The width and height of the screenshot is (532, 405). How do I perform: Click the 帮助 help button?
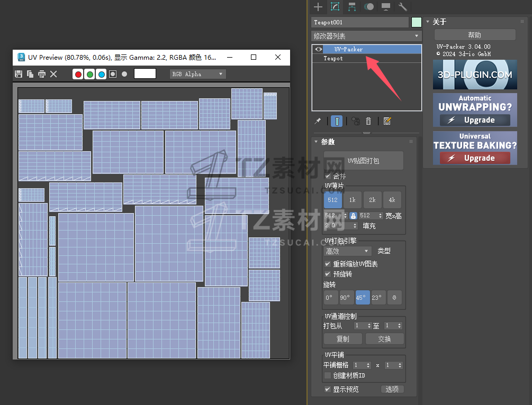475,35
